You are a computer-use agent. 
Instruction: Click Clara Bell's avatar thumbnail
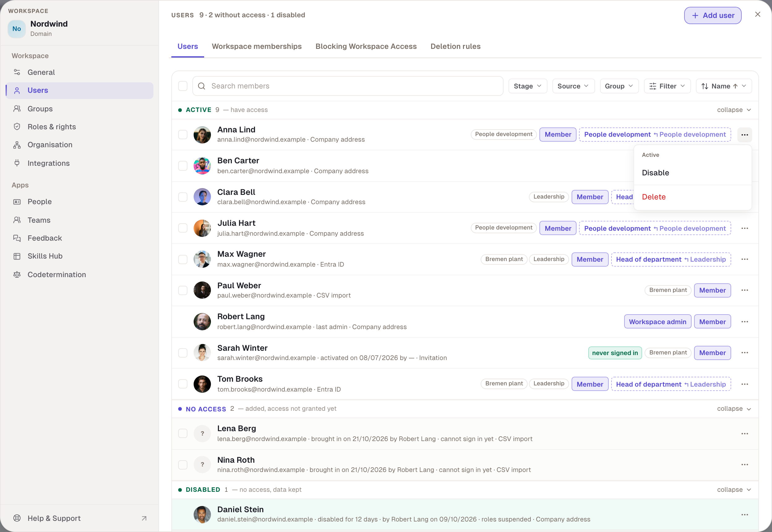pos(202,197)
